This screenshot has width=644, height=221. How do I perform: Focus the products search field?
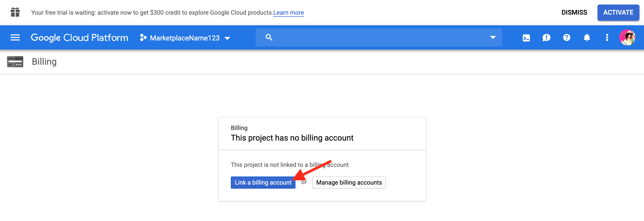(x=379, y=37)
